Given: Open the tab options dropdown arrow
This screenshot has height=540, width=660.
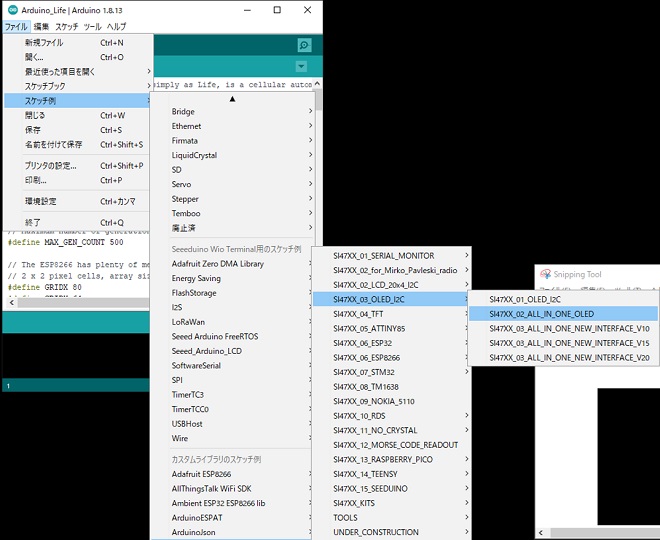Looking at the screenshot, I should (x=301, y=67).
